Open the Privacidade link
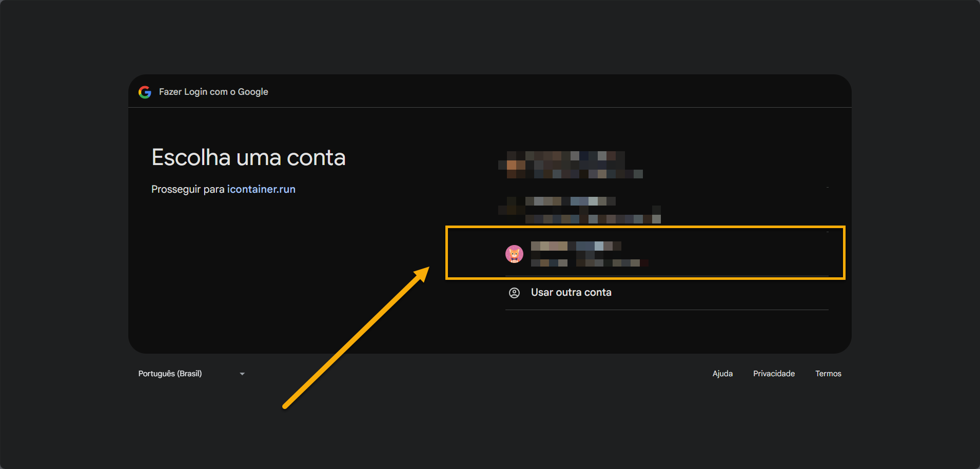The image size is (980, 469). 774,374
